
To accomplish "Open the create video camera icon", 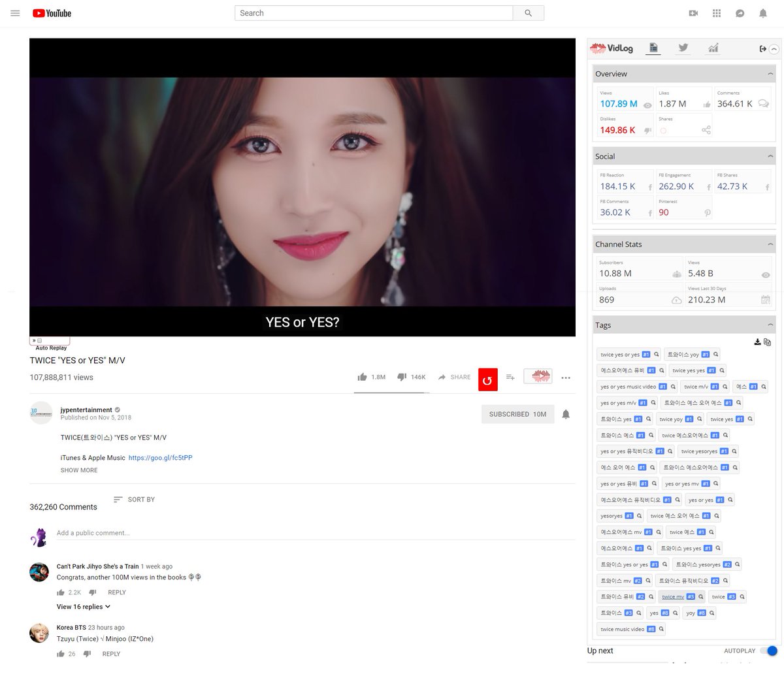I will click(693, 13).
